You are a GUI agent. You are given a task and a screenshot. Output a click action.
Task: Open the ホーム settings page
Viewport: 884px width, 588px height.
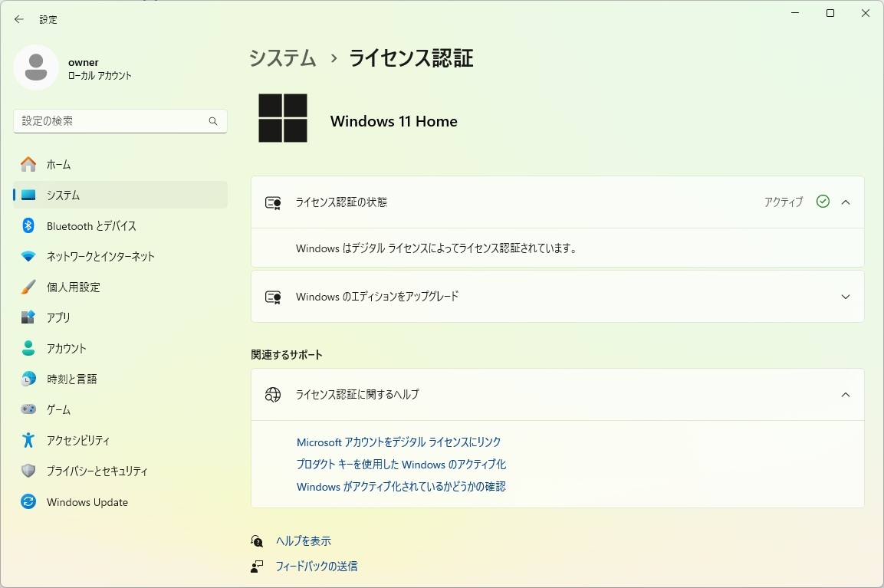click(120, 164)
